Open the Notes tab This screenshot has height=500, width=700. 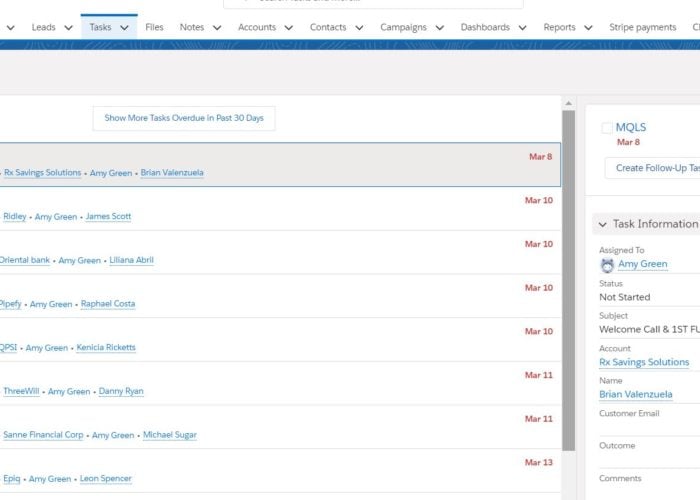coord(192,27)
